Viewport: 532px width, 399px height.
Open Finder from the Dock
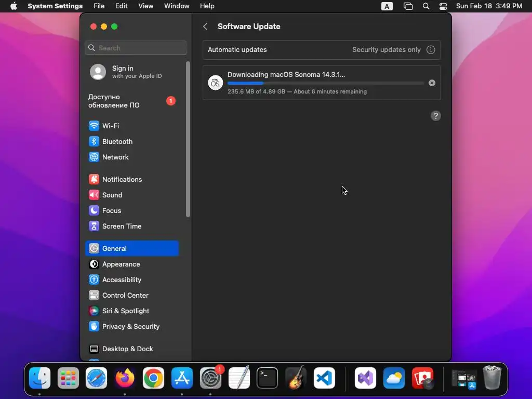tap(39, 378)
